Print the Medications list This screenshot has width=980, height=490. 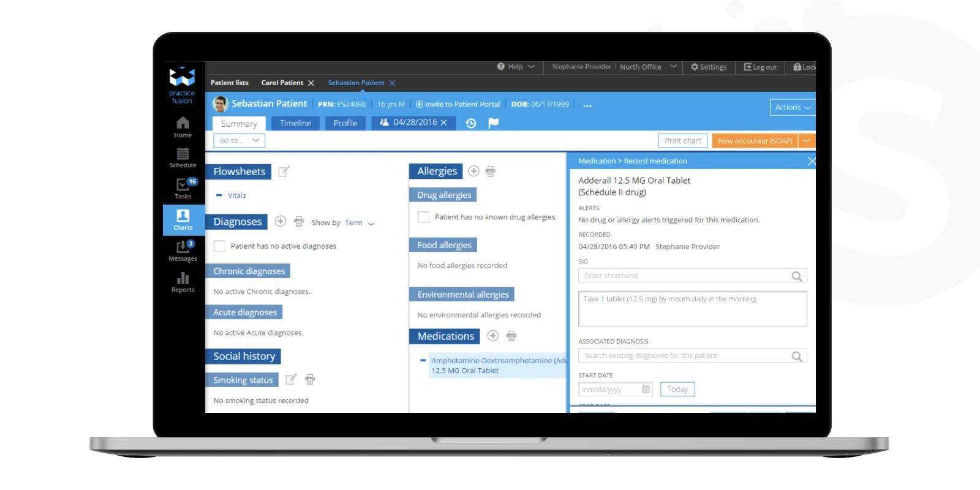click(x=511, y=336)
